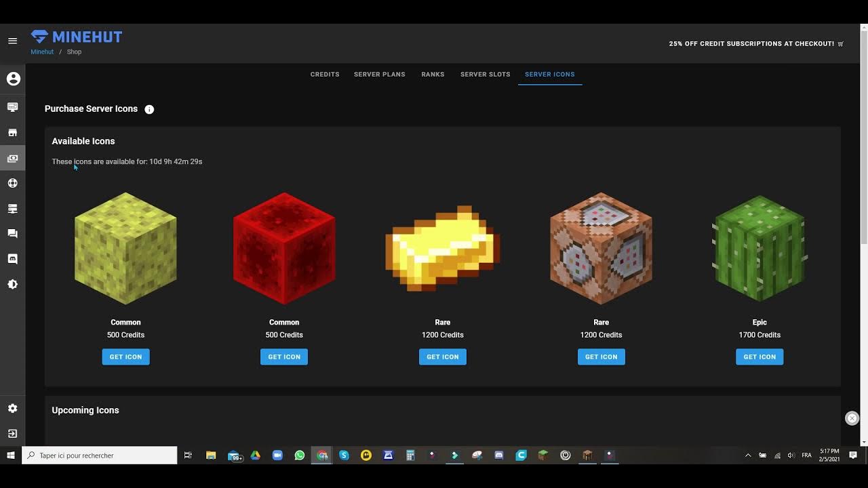
Task: Open Task View in the taskbar
Action: [189, 455]
